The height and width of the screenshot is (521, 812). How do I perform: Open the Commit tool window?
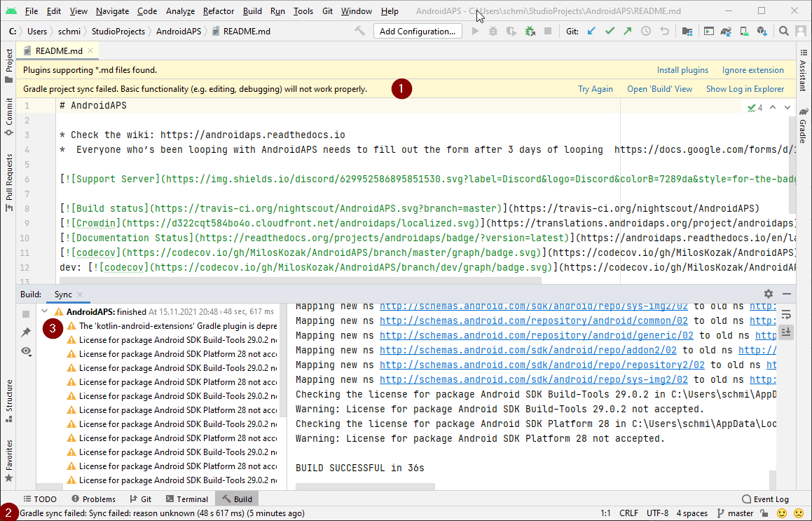tap(8, 116)
